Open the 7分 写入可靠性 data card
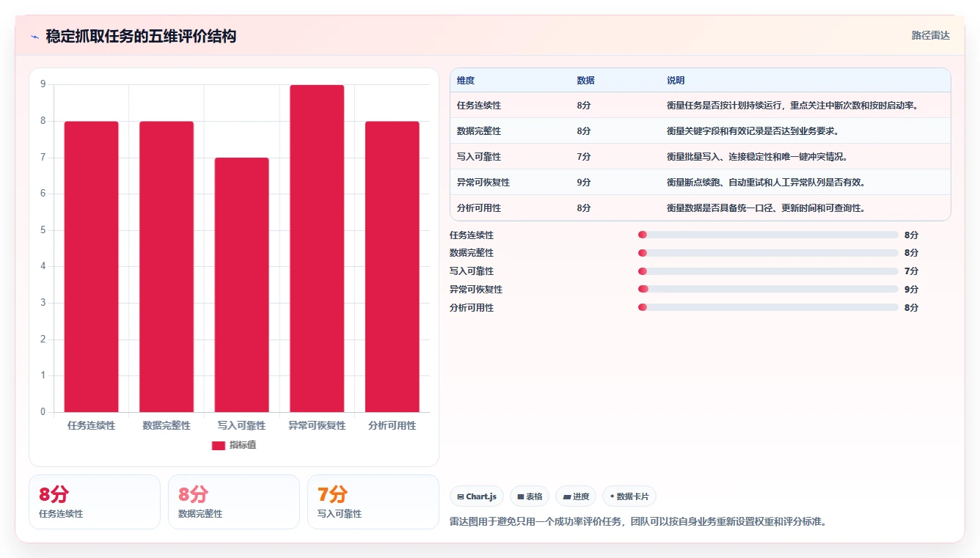The image size is (980, 558). tap(373, 502)
